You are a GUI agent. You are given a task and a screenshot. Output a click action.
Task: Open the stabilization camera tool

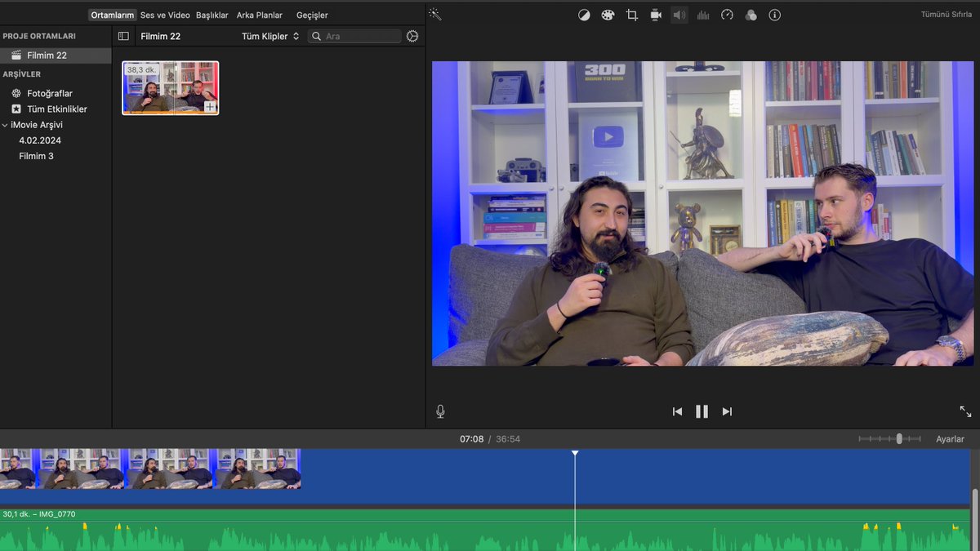[656, 15]
